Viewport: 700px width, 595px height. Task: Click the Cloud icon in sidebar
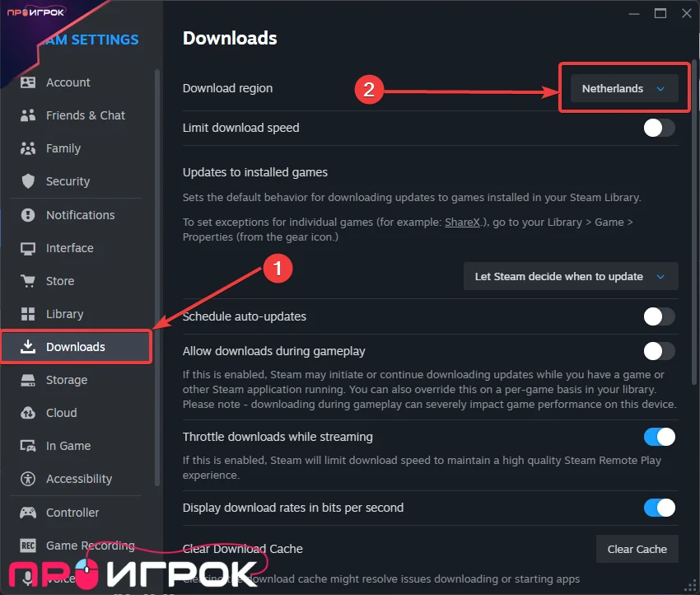click(28, 413)
